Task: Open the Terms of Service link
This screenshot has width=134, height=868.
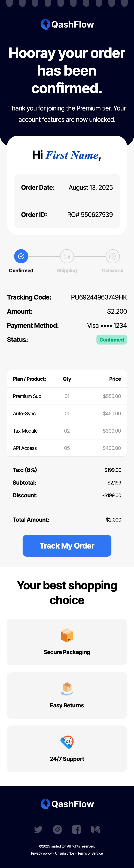Action: click(x=90, y=854)
